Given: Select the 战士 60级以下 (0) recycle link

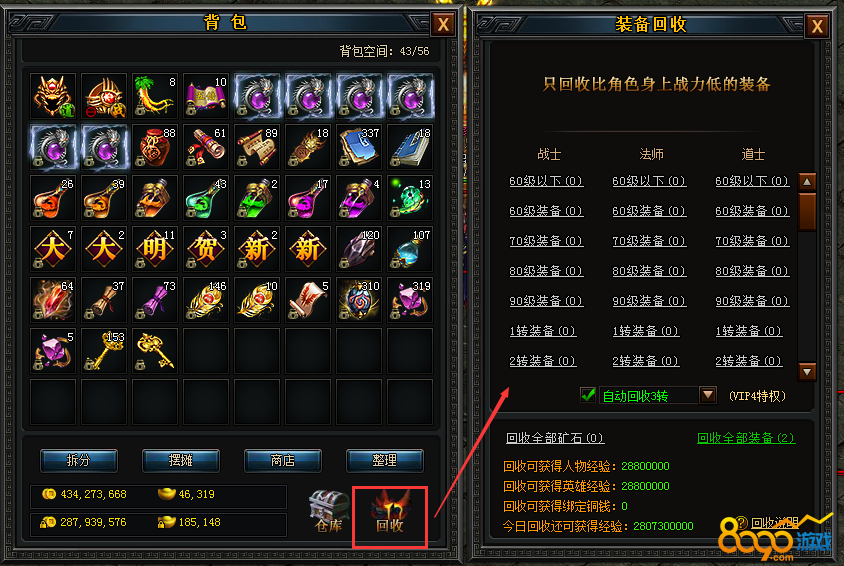Looking at the screenshot, I should (x=546, y=181).
